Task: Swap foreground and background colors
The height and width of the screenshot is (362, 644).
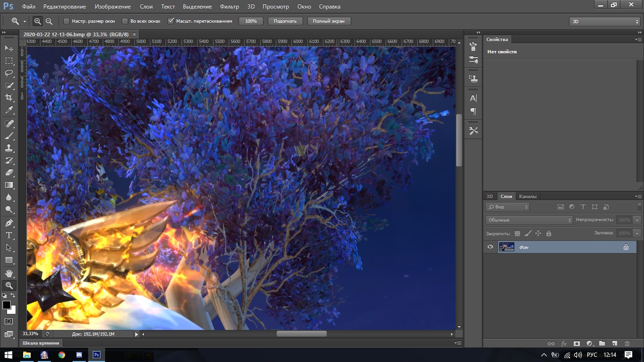Action: click(x=13, y=296)
